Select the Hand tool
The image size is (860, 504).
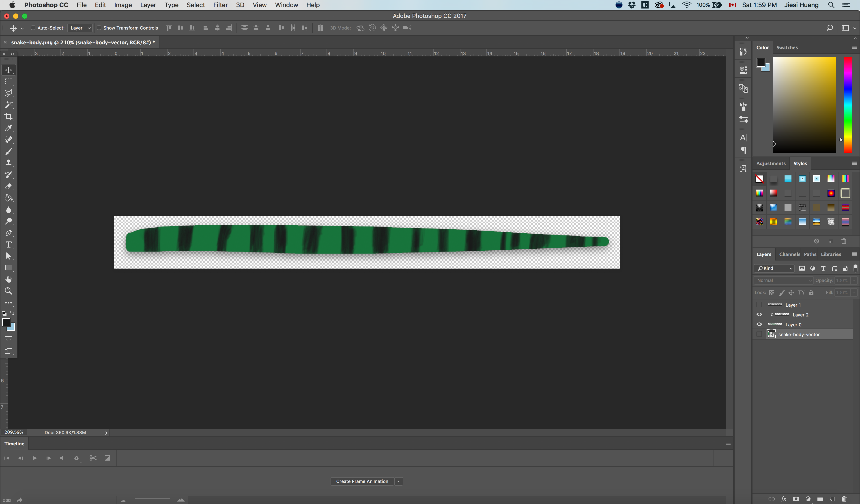click(9, 279)
